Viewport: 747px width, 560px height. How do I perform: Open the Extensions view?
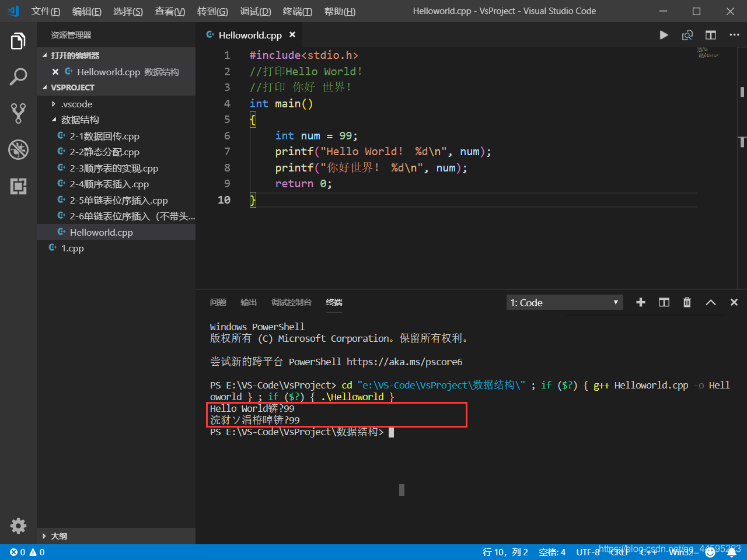coord(18,186)
